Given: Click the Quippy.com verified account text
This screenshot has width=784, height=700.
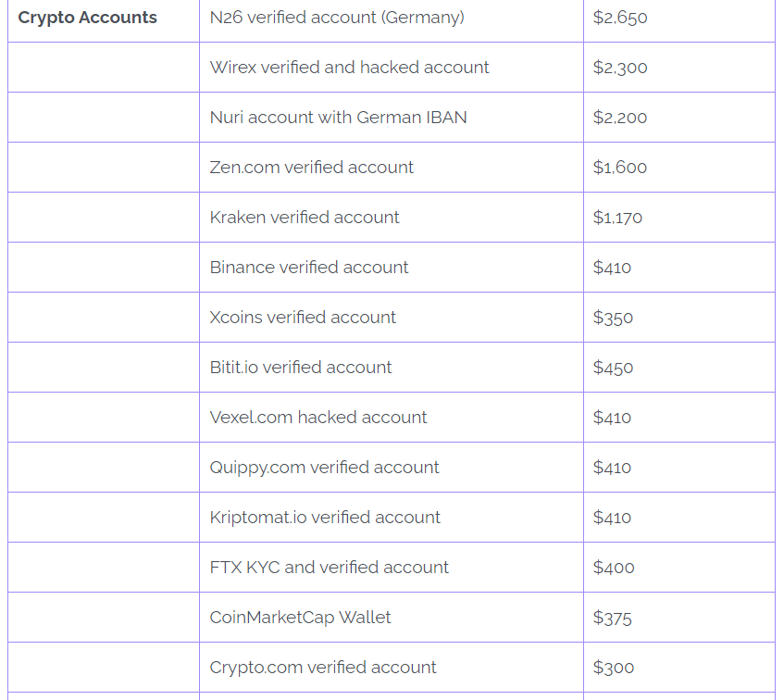Looking at the screenshot, I should coord(324,468).
